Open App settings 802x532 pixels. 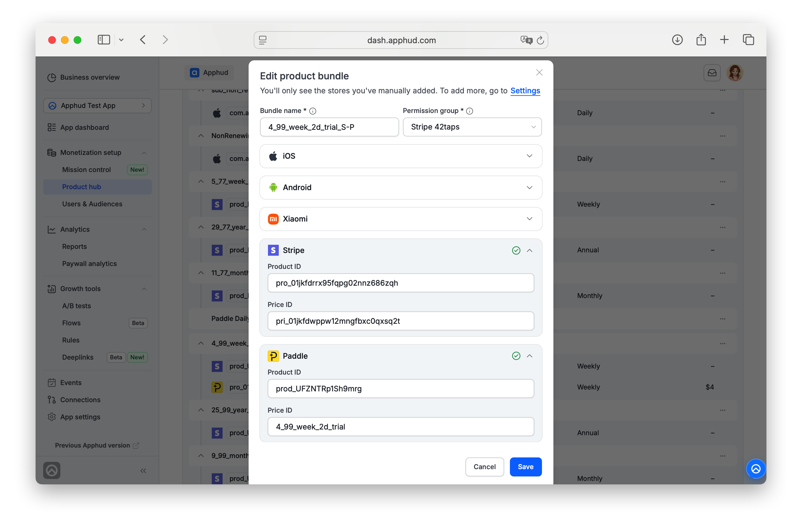pos(80,417)
